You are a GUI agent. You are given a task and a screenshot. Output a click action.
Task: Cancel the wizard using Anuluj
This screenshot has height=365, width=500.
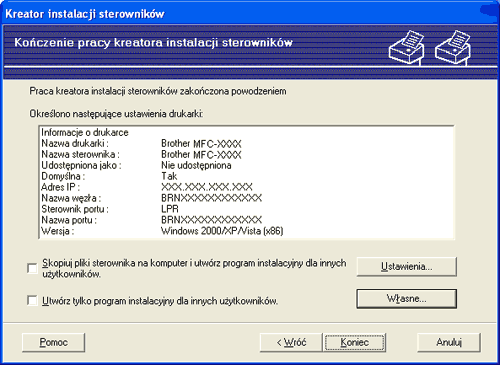coord(449,342)
